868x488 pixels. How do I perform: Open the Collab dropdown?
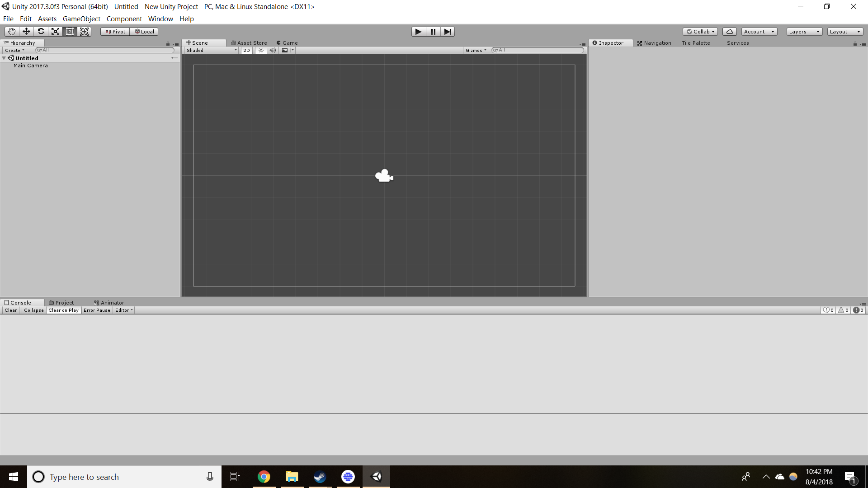tap(700, 32)
